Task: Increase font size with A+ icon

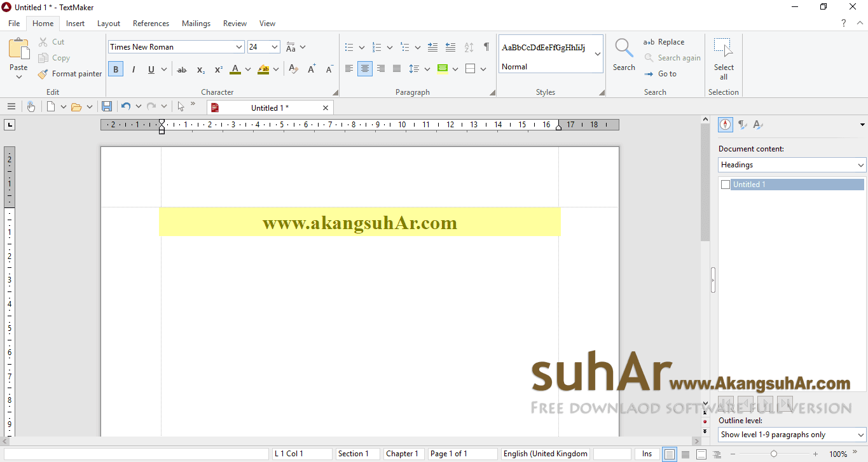Action: 312,69
